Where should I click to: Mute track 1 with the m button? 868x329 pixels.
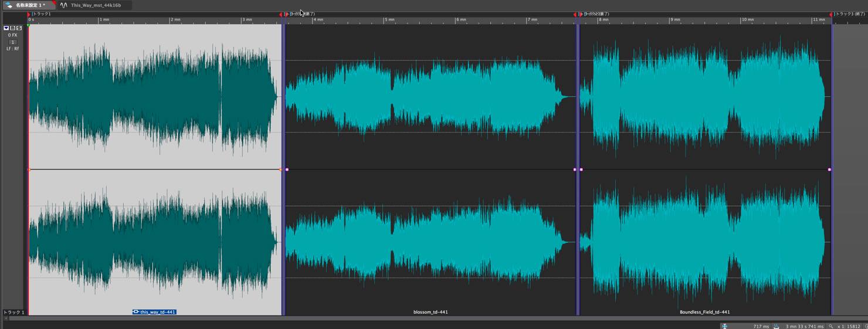pos(13,28)
